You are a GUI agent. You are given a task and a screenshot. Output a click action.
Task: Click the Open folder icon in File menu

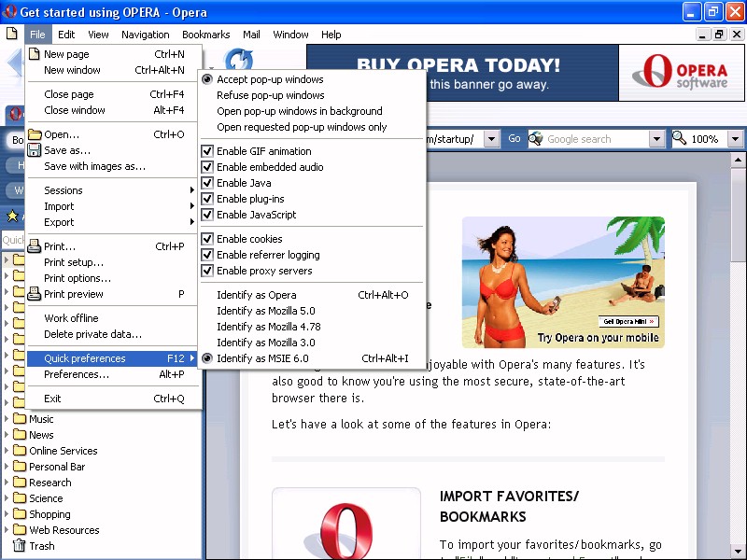coord(35,134)
